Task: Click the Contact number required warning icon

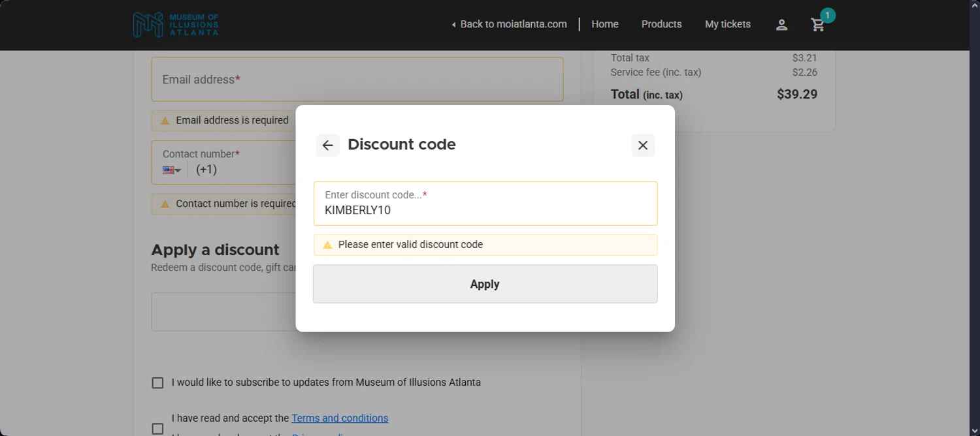Action: [x=165, y=204]
